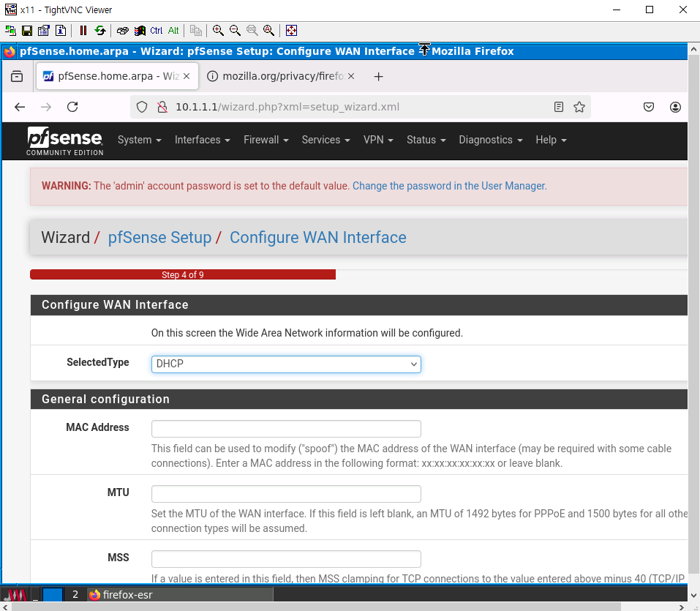Viewport: 700px width, 611px height.
Task: Click the Zoom in magnifier icon
Action: click(218, 31)
